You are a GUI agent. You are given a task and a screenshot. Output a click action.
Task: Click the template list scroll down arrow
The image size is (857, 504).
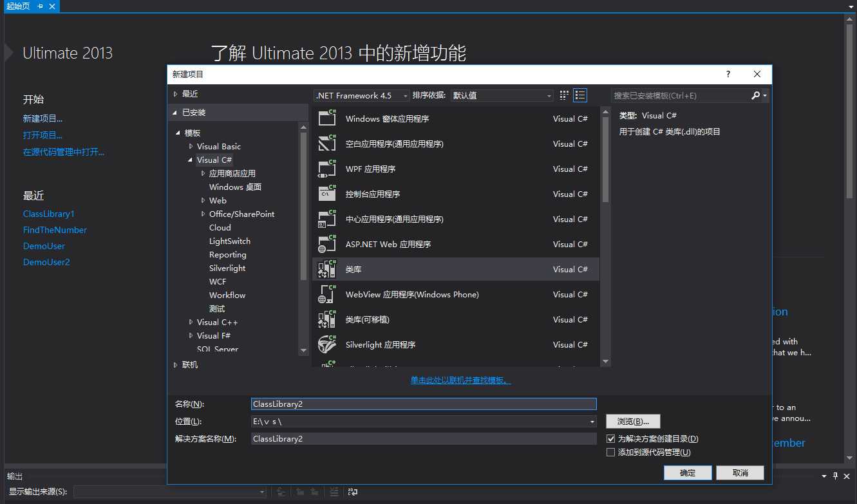pyautogui.click(x=605, y=362)
